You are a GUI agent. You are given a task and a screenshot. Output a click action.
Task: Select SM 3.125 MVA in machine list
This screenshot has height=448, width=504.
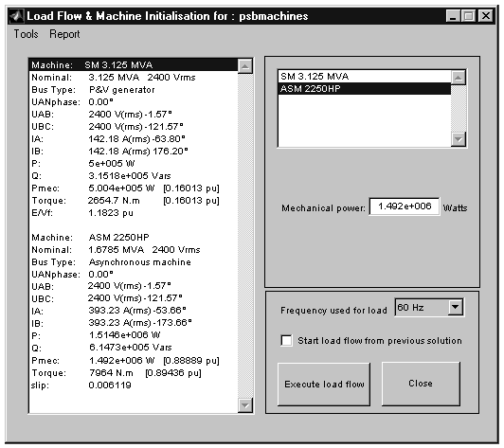365,77
